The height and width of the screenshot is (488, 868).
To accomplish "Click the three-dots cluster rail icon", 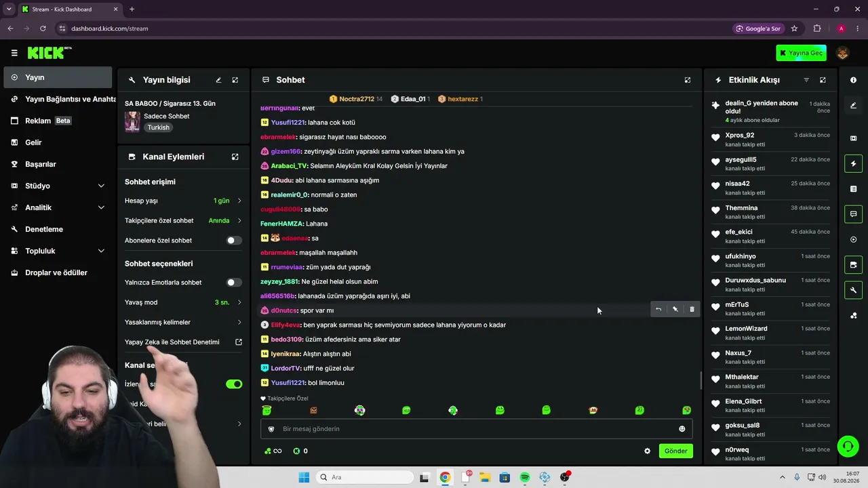I will pyautogui.click(x=853, y=315).
